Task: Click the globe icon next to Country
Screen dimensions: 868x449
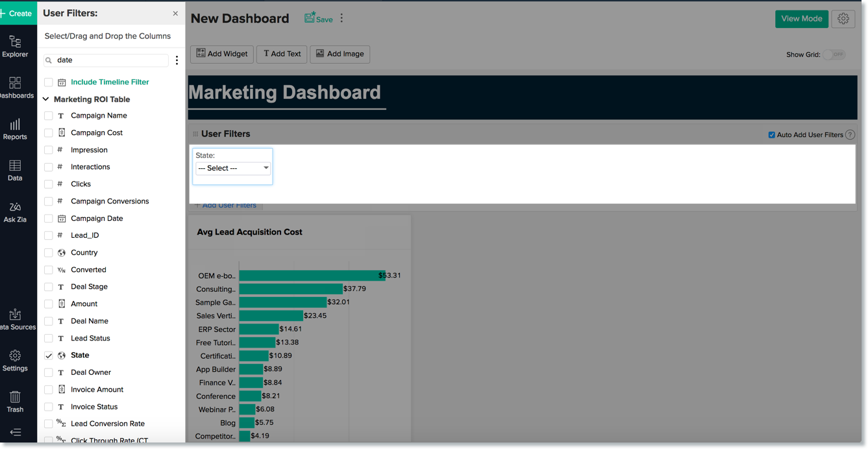Action: click(62, 253)
